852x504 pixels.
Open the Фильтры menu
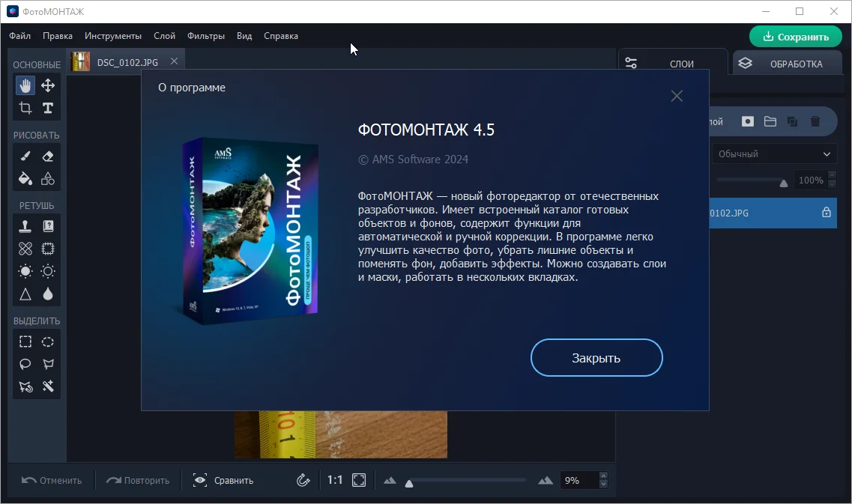(206, 36)
